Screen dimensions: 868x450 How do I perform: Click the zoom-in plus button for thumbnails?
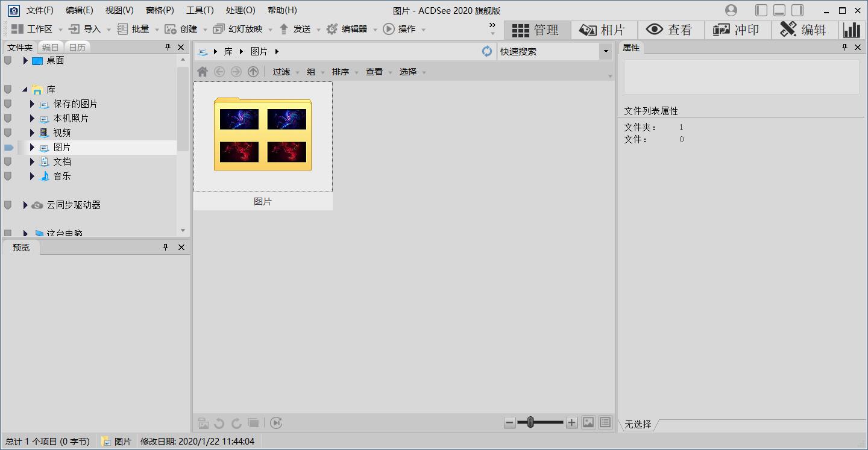(x=571, y=423)
